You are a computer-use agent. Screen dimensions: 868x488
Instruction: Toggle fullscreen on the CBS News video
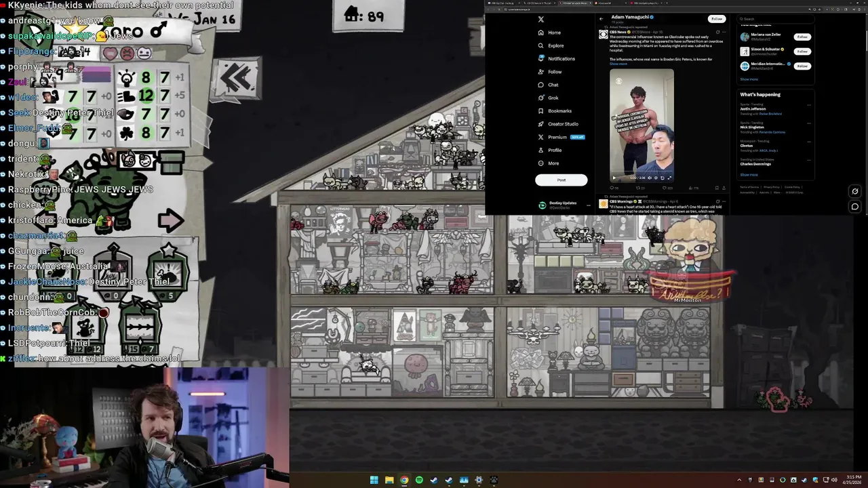tap(669, 178)
